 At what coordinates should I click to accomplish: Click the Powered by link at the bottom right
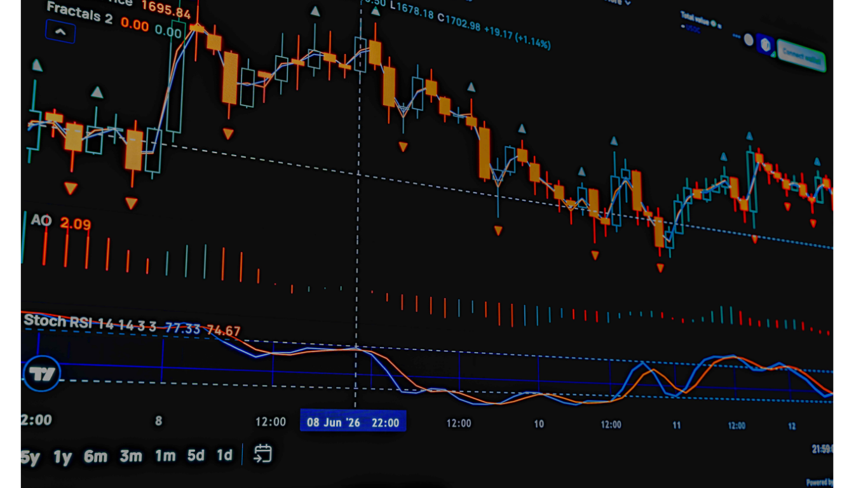(819, 482)
